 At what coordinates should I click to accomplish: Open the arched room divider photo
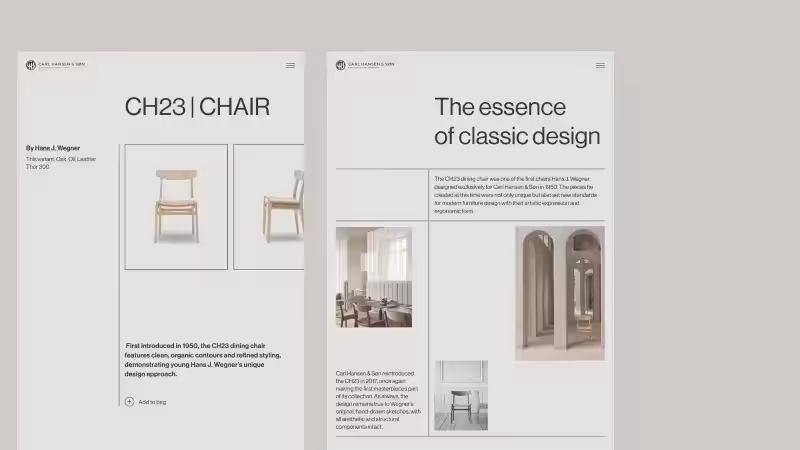point(560,293)
